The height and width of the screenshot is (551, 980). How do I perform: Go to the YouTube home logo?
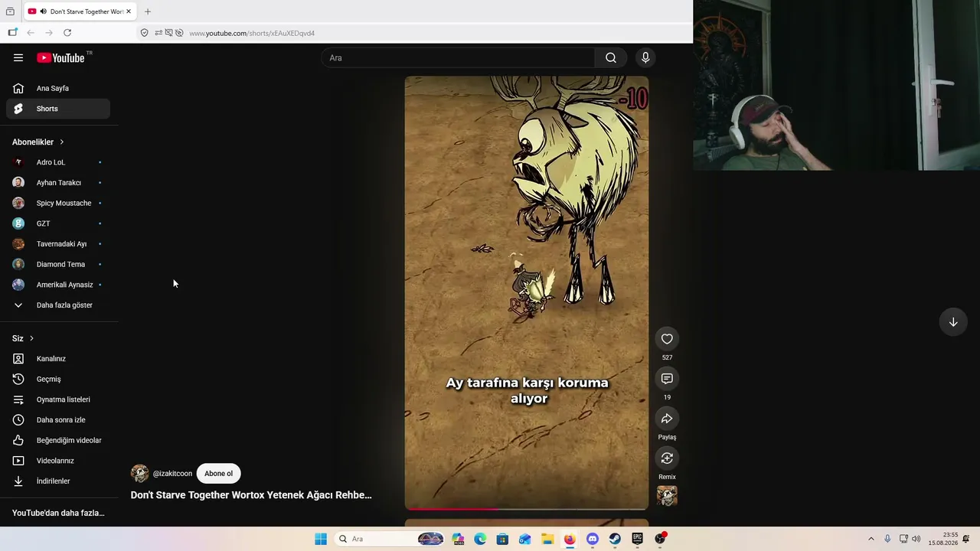pyautogui.click(x=60, y=57)
